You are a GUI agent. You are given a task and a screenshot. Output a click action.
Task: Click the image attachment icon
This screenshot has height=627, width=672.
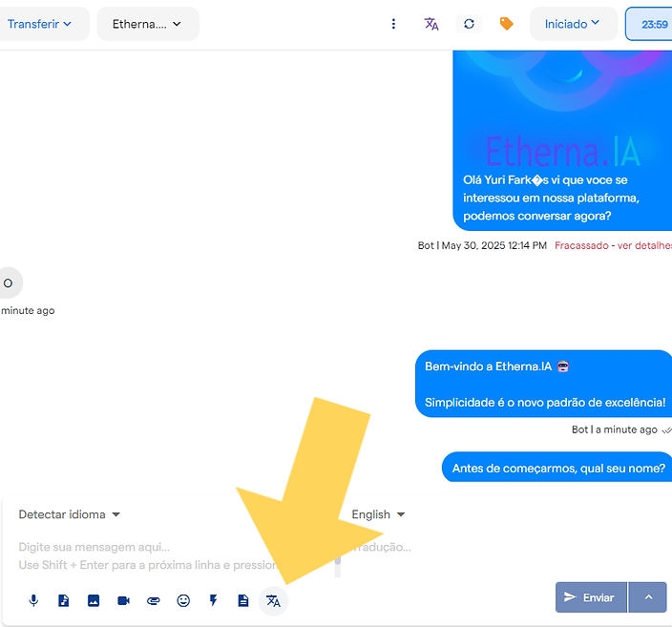point(94,600)
